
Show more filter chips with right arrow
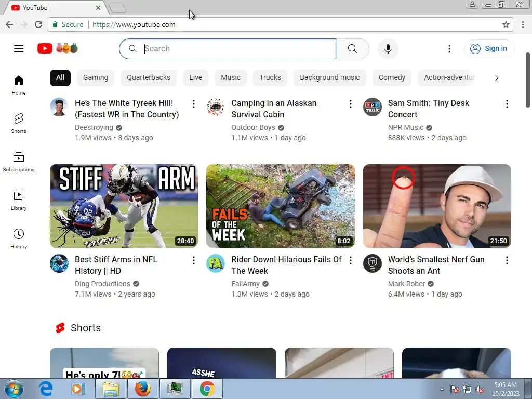point(497,78)
